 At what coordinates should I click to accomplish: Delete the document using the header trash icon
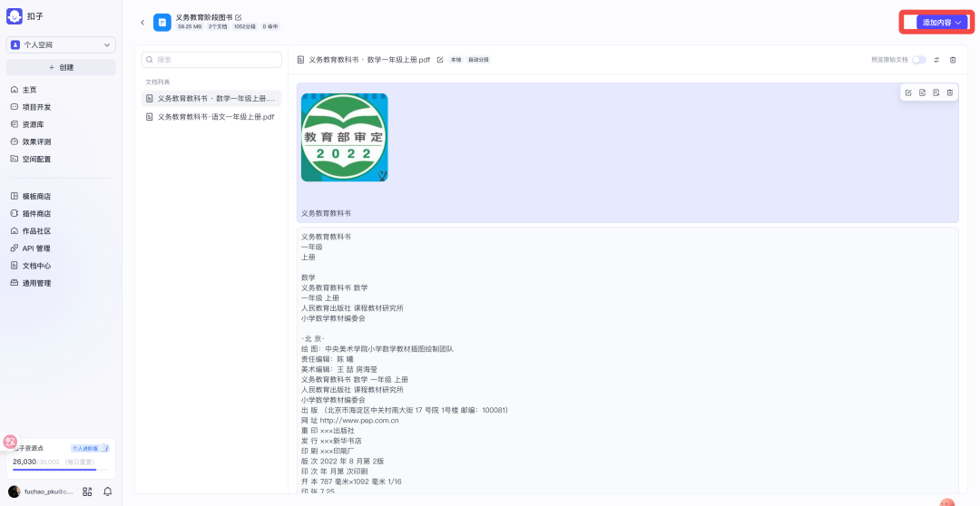[x=953, y=60]
